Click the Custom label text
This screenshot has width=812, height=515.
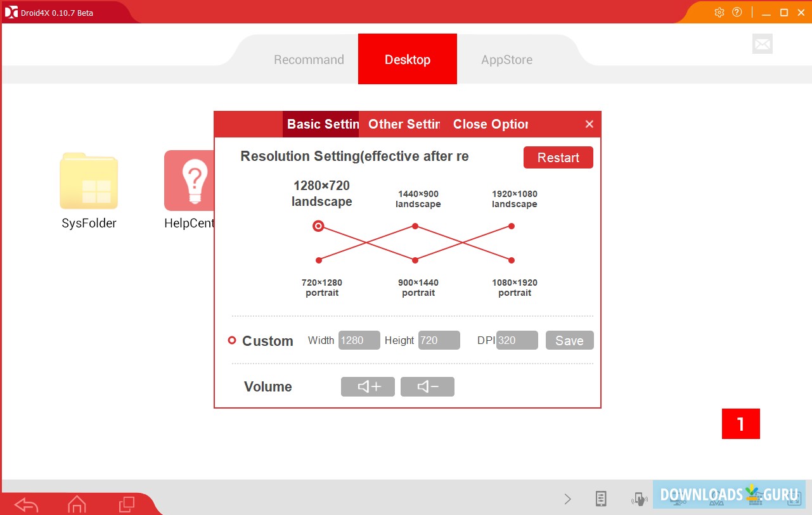pyautogui.click(x=267, y=341)
